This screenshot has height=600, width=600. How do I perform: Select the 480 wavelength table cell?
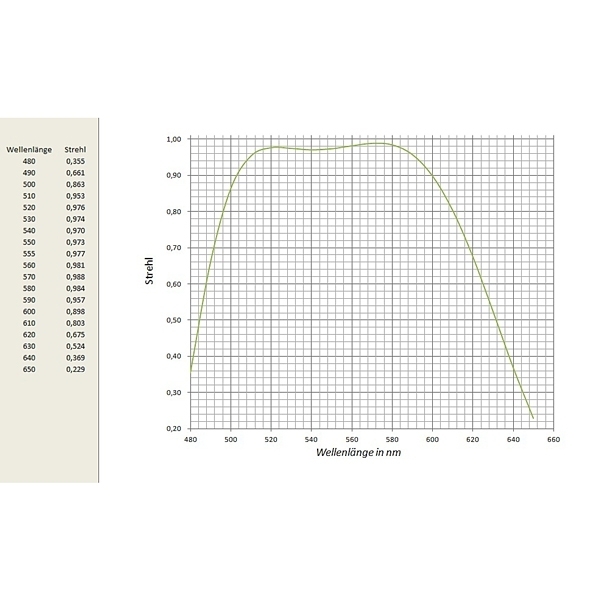[x=29, y=161]
